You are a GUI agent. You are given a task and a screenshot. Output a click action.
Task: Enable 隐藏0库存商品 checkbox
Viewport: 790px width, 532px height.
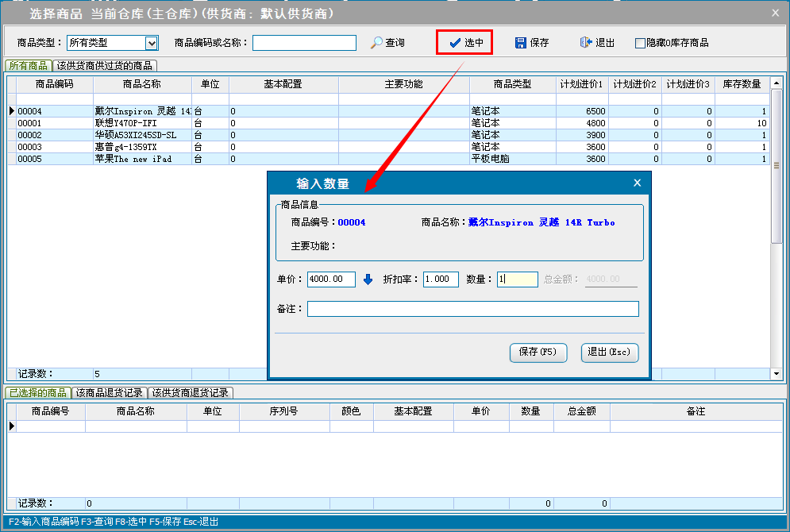coord(640,43)
